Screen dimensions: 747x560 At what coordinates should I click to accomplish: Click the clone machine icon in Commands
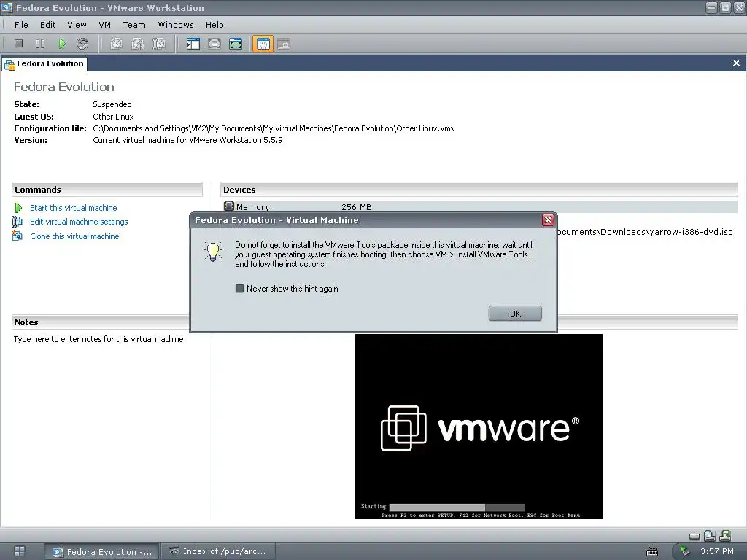click(x=18, y=236)
